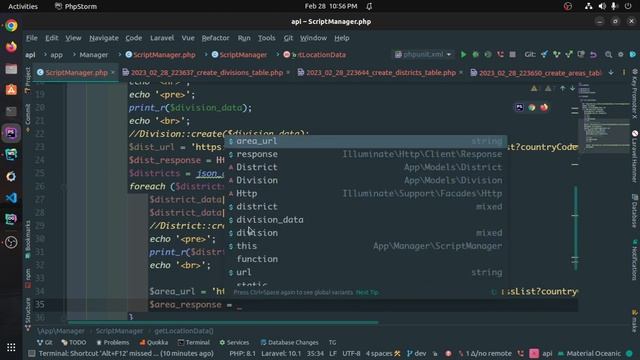Open Google Chrome from the Ubuntu dock
Viewport: 640px width, 360px height.
[11, 25]
